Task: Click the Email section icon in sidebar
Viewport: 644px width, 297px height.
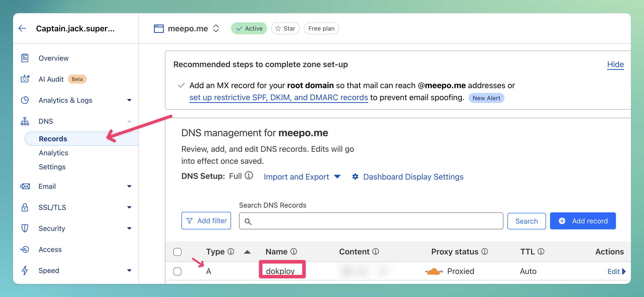Action: tap(26, 186)
